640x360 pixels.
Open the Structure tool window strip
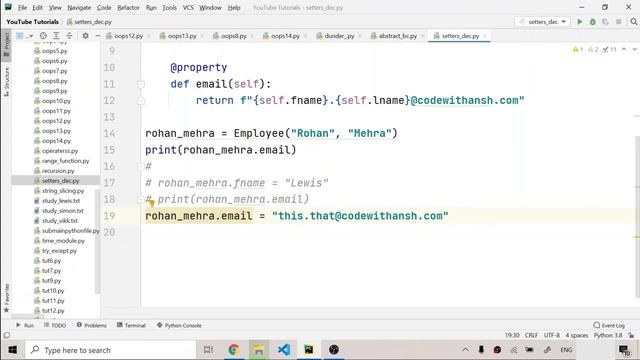click(x=7, y=82)
